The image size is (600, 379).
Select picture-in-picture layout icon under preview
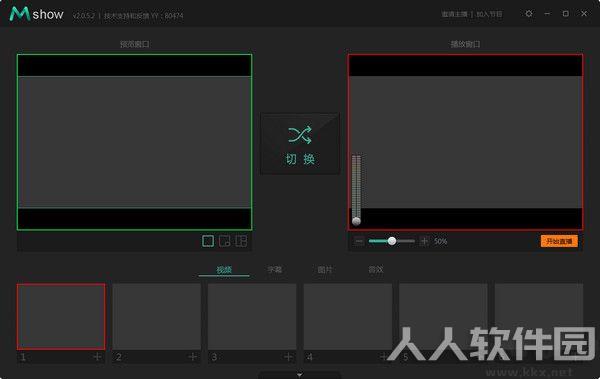click(x=225, y=241)
